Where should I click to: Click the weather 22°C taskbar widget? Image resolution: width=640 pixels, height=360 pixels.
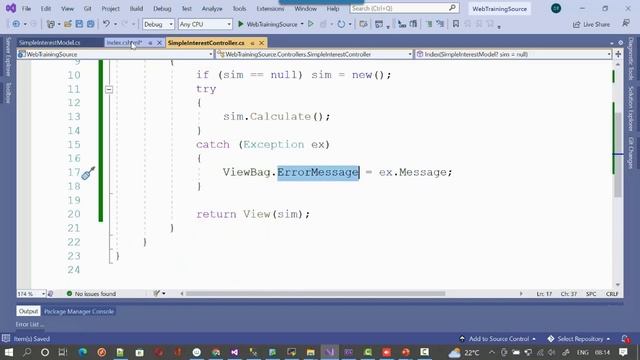pos(464,352)
